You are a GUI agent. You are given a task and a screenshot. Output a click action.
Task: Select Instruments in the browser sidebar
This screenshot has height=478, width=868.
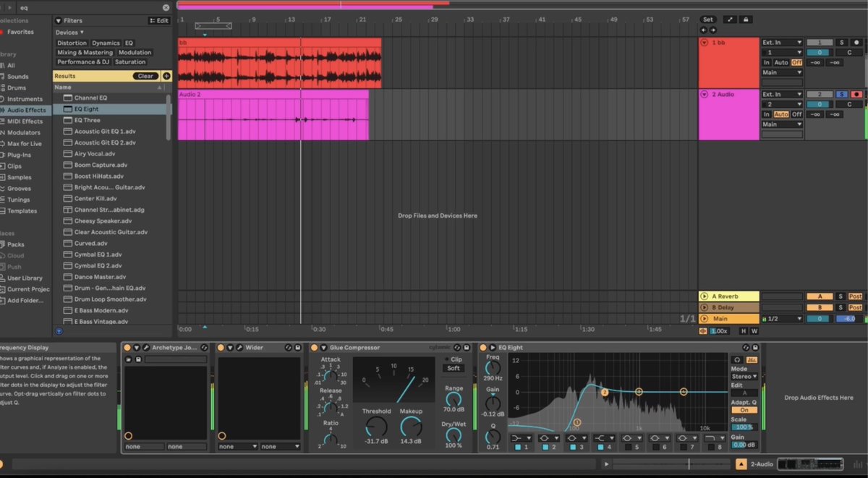25,99
